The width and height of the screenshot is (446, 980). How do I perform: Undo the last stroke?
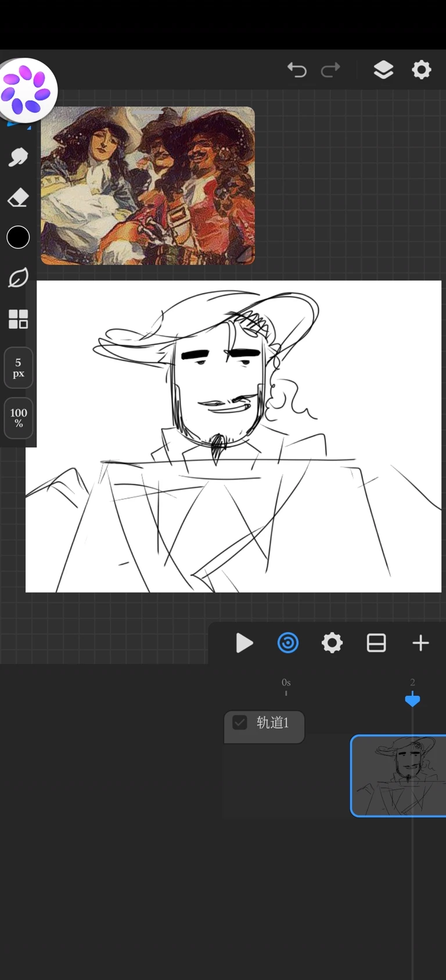297,70
